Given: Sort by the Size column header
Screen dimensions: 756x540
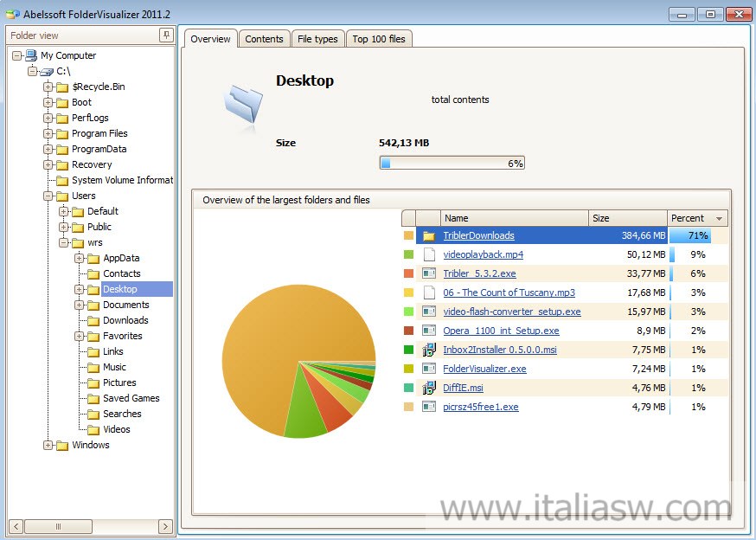Looking at the screenshot, I should [x=628, y=218].
